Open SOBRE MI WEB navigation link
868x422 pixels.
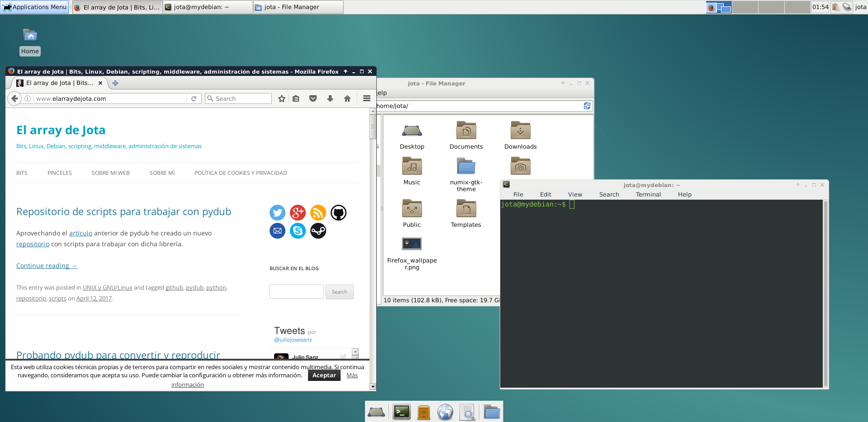[x=111, y=173]
